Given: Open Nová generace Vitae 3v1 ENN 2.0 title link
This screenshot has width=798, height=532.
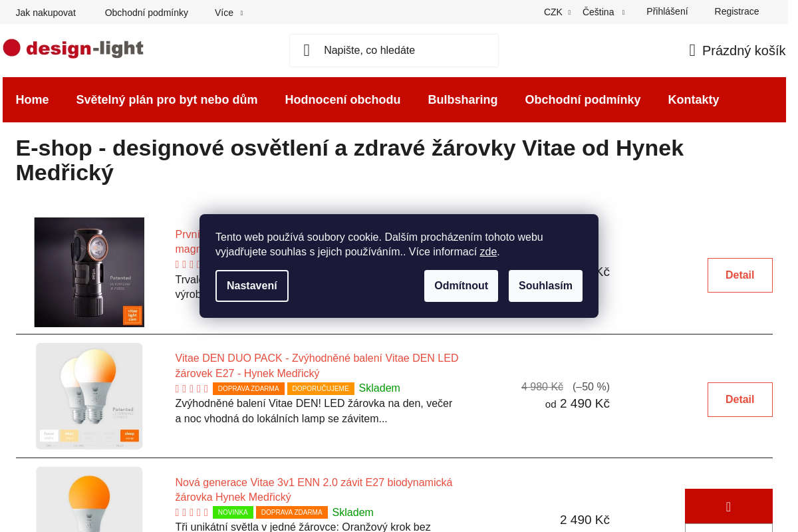Looking at the screenshot, I should [314, 490].
